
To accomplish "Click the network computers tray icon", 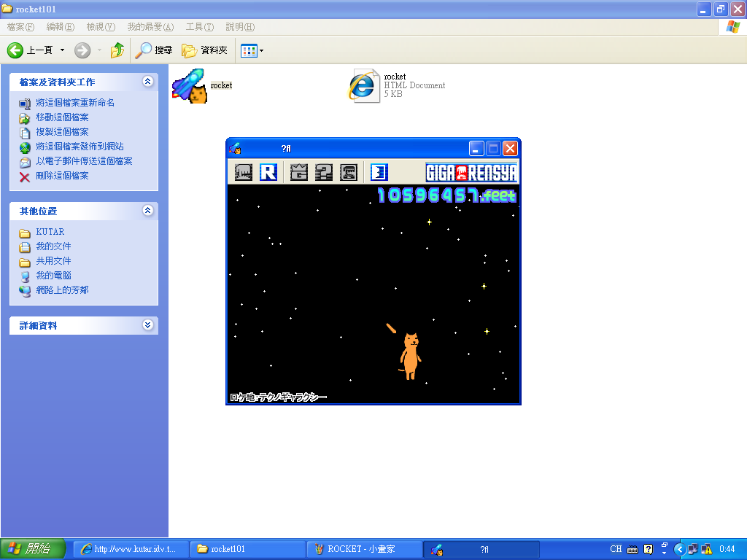I will 693,550.
